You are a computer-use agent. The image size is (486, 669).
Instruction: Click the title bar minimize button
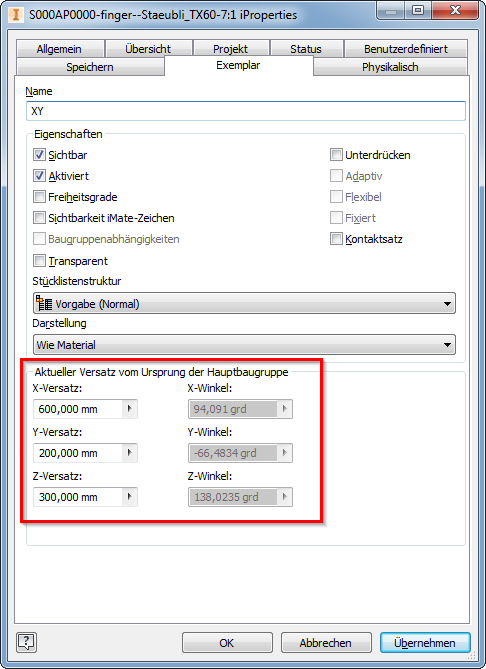(390, 10)
